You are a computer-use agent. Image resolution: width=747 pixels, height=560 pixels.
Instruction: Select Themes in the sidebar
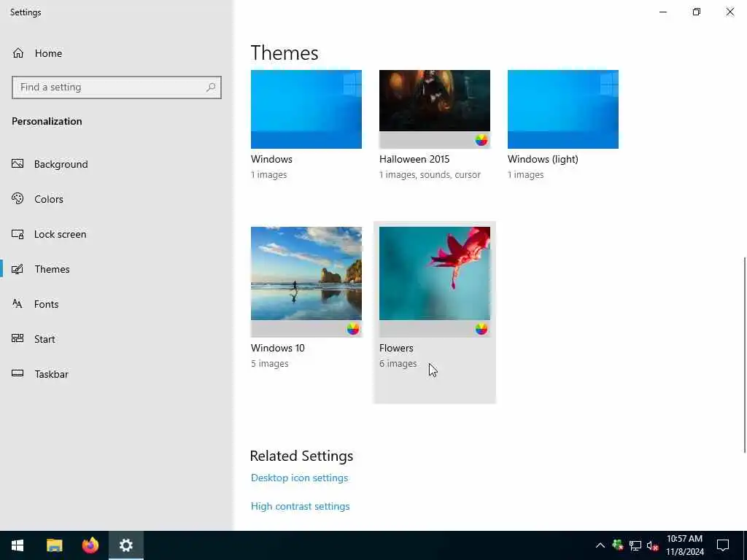pos(52,269)
